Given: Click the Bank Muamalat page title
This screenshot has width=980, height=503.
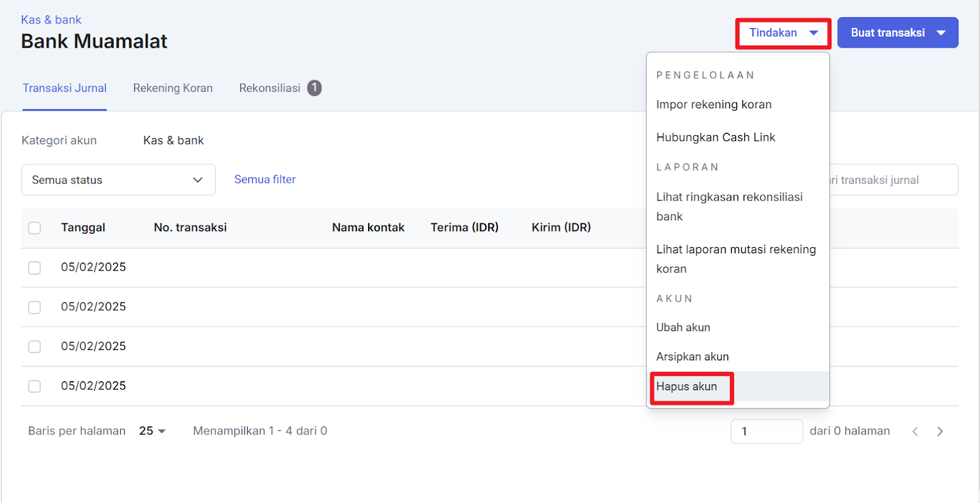Looking at the screenshot, I should tap(94, 41).
